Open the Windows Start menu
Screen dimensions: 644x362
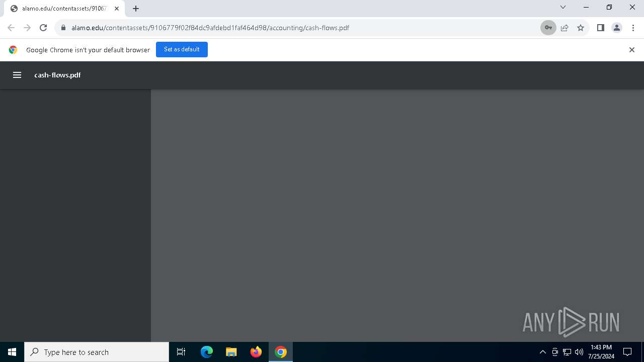click(x=12, y=352)
